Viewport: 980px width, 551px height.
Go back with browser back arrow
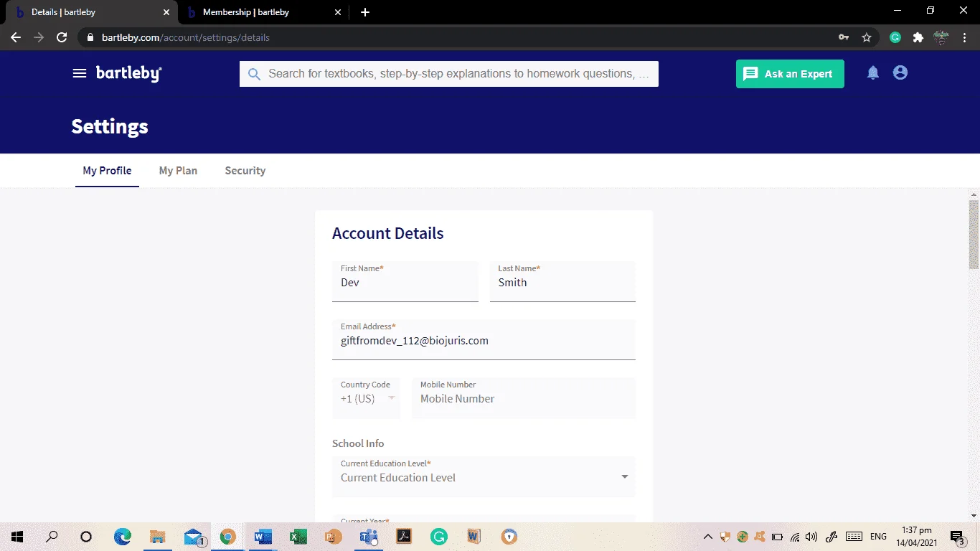click(16, 37)
